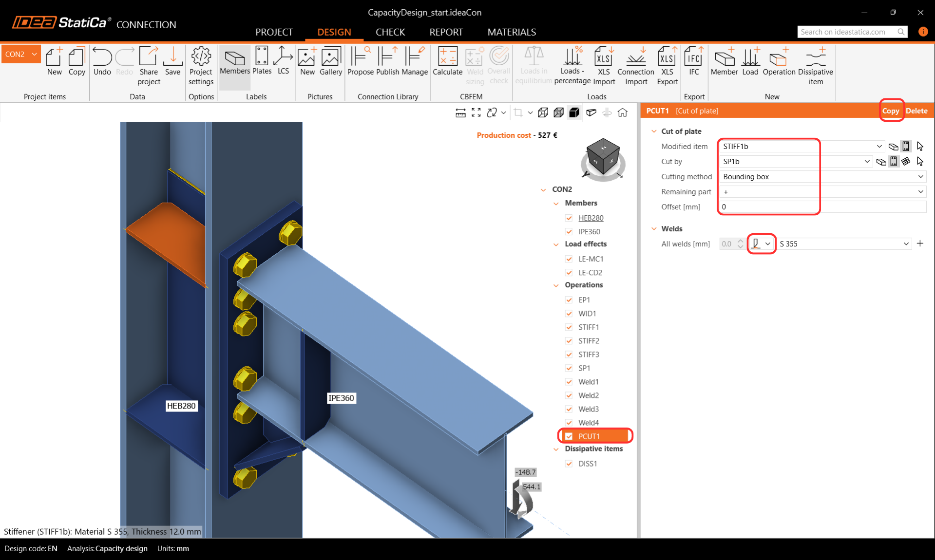Switch to the MATERIALS tab
The height and width of the screenshot is (560, 935).
(x=512, y=32)
